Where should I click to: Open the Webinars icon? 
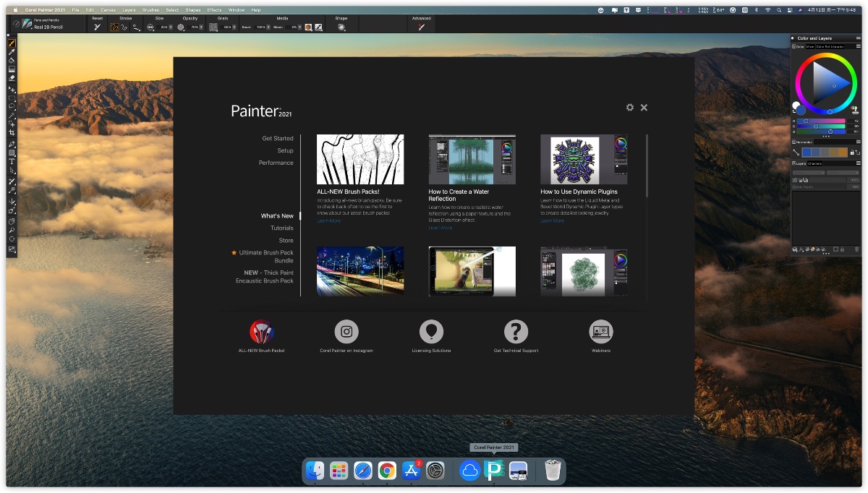pyautogui.click(x=601, y=332)
